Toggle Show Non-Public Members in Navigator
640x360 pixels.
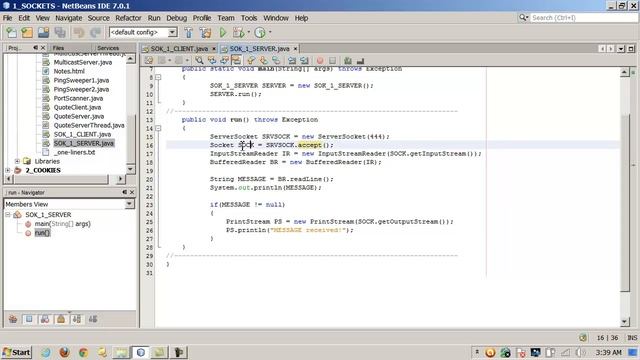coord(61,319)
